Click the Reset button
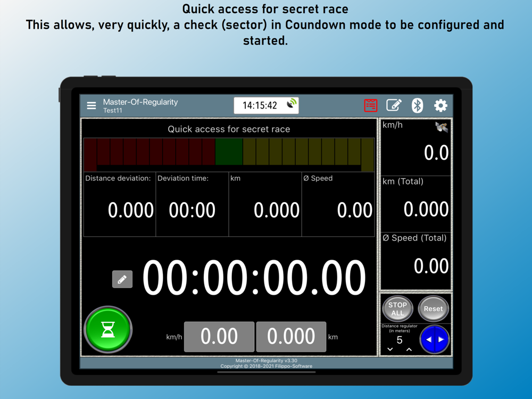532x399 pixels. 433,309
